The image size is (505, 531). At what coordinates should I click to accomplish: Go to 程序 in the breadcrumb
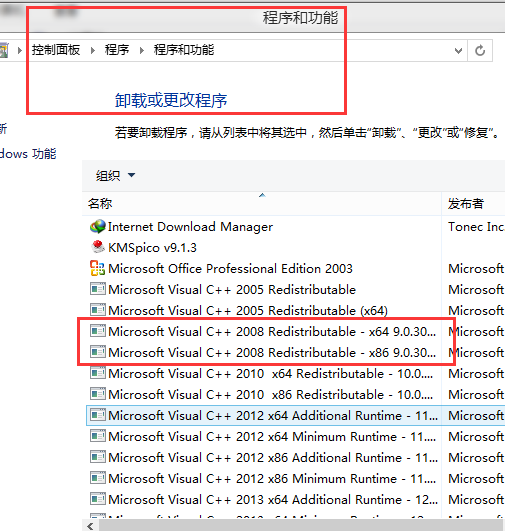[117, 50]
